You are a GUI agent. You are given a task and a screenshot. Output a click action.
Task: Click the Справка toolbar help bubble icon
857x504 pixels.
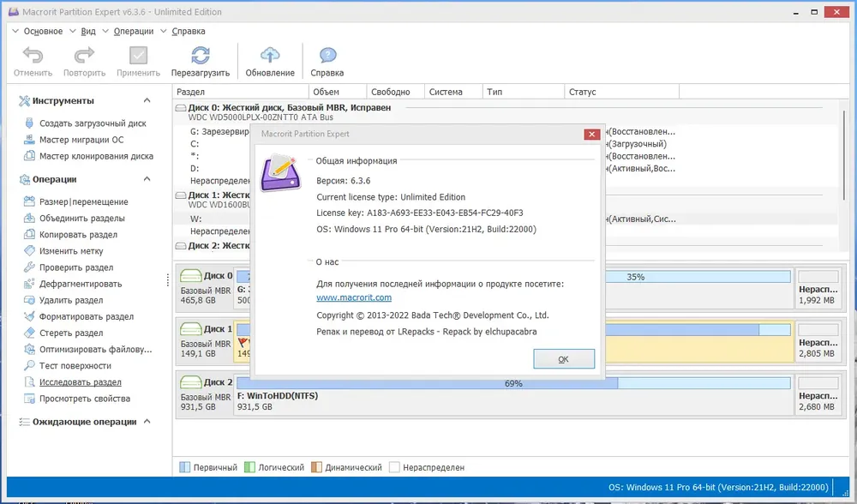point(327,55)
